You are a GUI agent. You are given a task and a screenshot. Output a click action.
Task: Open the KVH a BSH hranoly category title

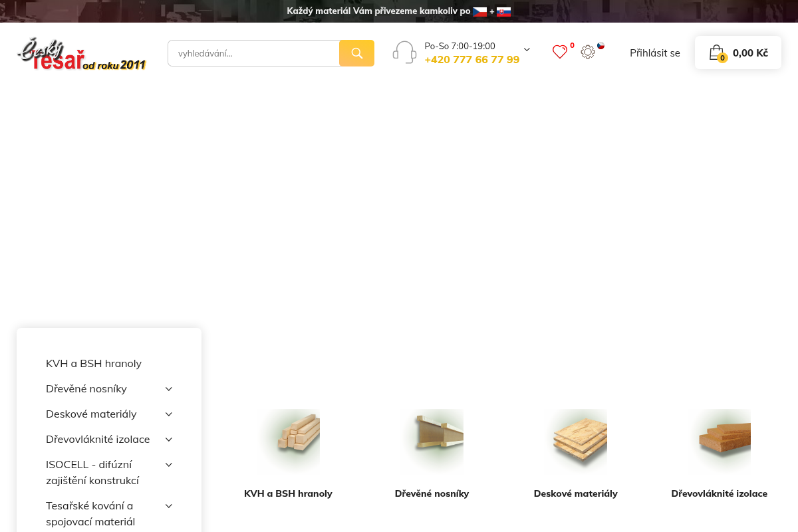(x=288, y=493)
